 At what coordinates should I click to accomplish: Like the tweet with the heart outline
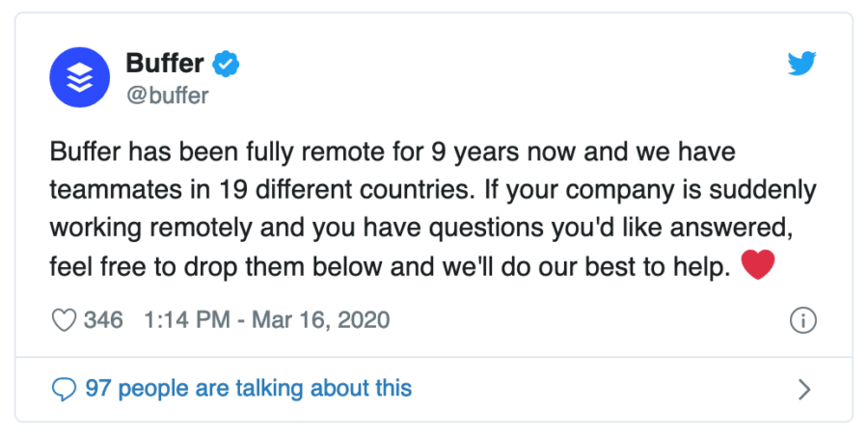pyautogui.click(x=64, y=320)
